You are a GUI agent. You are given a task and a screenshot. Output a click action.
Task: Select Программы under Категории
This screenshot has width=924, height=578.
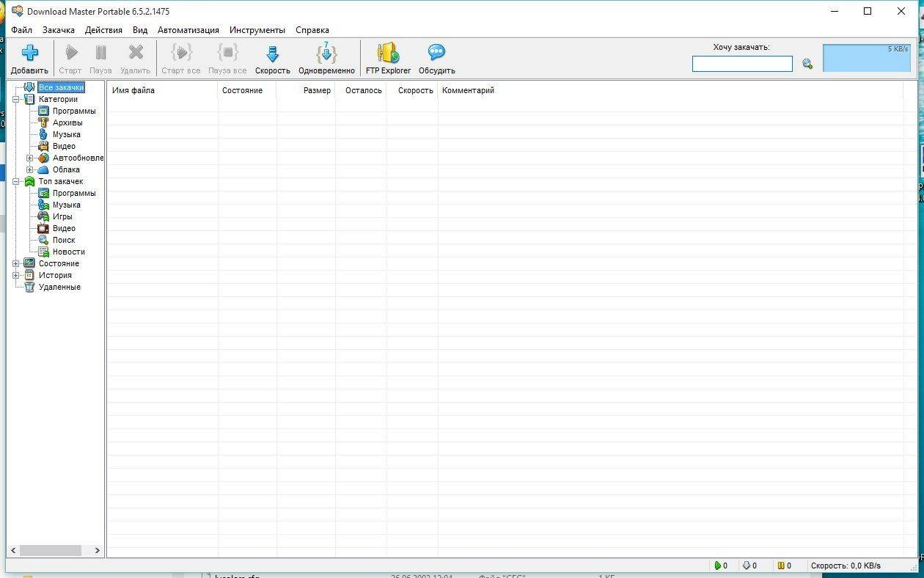pos(73,111)
